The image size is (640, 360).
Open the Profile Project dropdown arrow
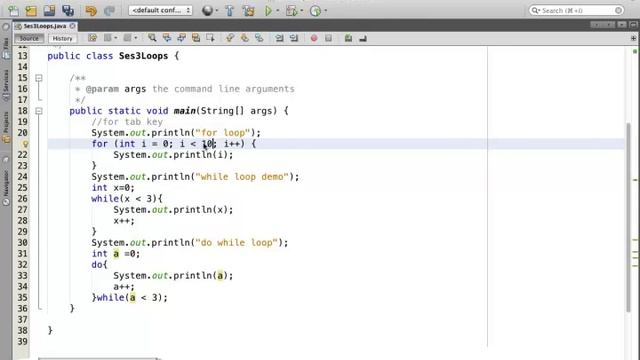(x=325, y=11)
